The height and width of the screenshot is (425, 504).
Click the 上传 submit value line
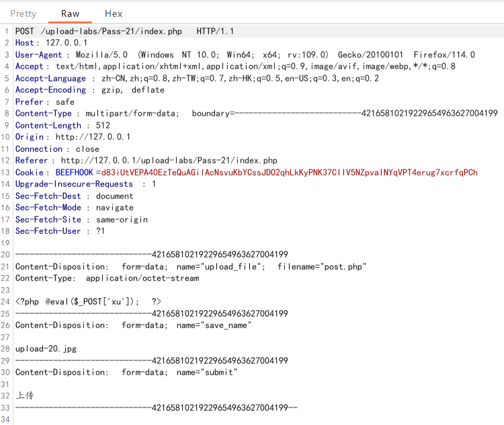pos(24,395)
